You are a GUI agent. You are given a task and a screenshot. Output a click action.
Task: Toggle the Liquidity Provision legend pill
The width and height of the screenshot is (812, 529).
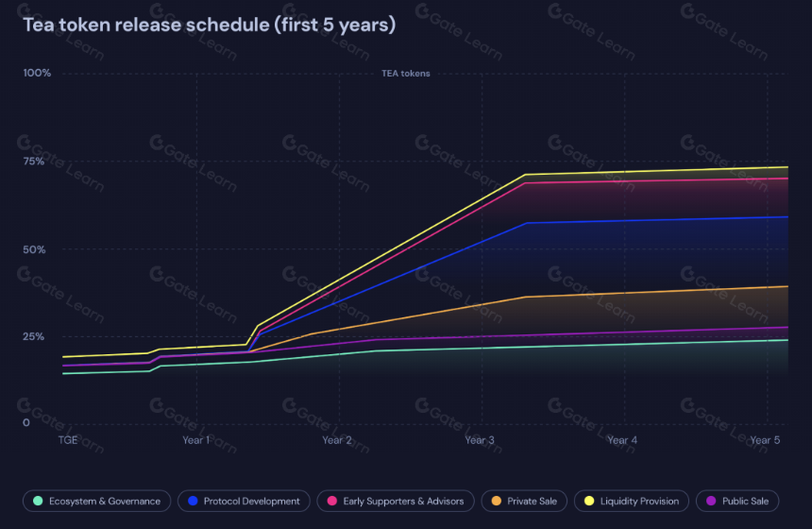tap(632, 501)
